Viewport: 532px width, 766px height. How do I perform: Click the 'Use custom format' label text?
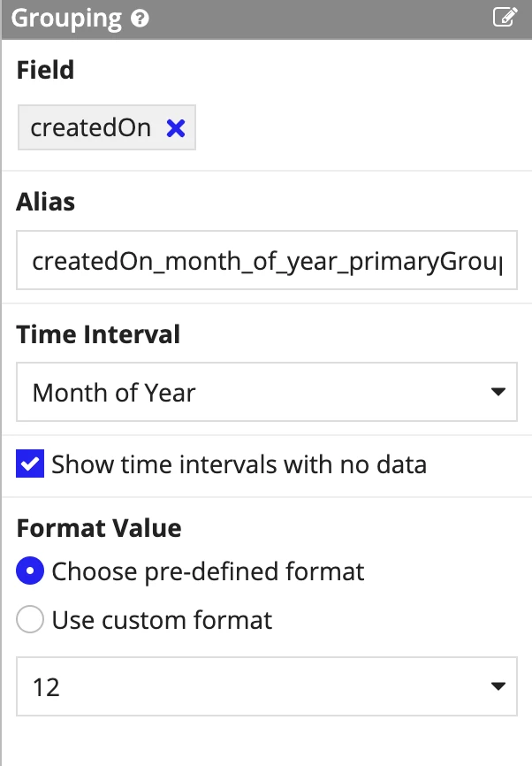pyautogui.click(x=162, y=620)
